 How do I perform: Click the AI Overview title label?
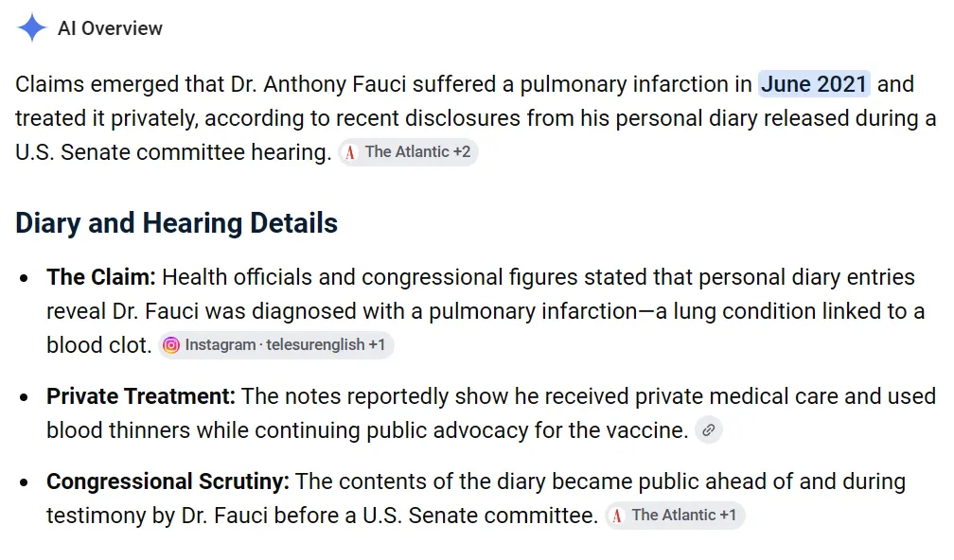[x=110, y=28]
